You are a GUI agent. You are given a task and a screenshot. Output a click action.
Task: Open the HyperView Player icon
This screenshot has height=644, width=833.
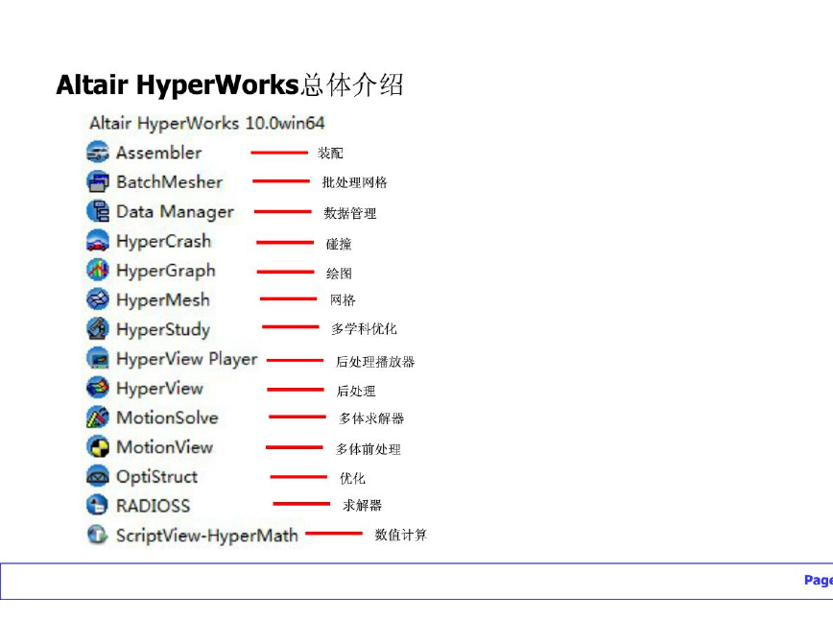(x=98, y=358)
